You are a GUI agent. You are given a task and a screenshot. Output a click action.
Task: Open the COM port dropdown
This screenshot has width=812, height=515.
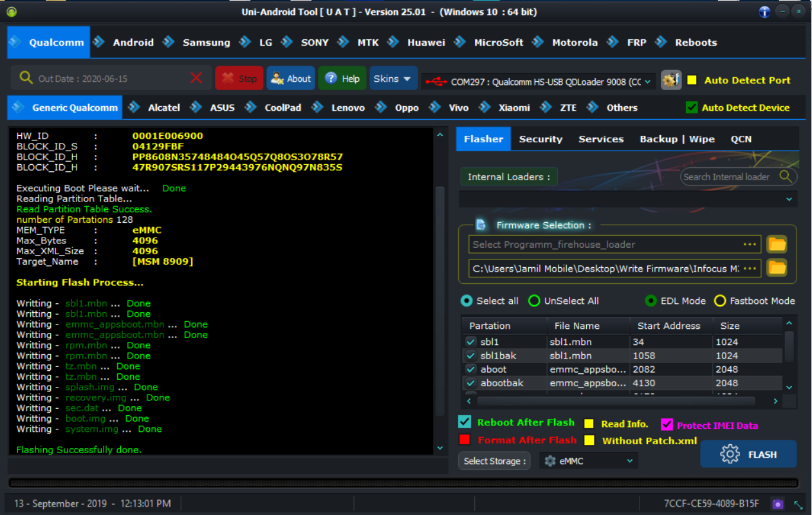pyautogui.click(x=539, y=82)
